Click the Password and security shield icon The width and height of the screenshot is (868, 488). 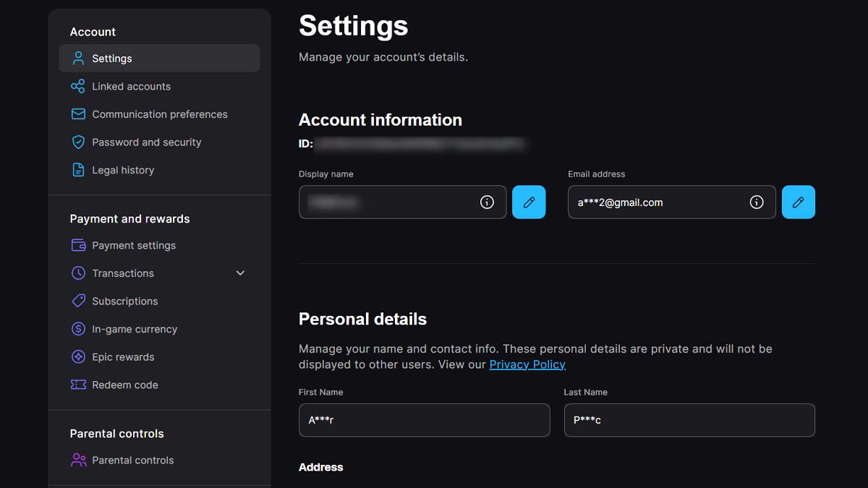(x=78, y=142)
